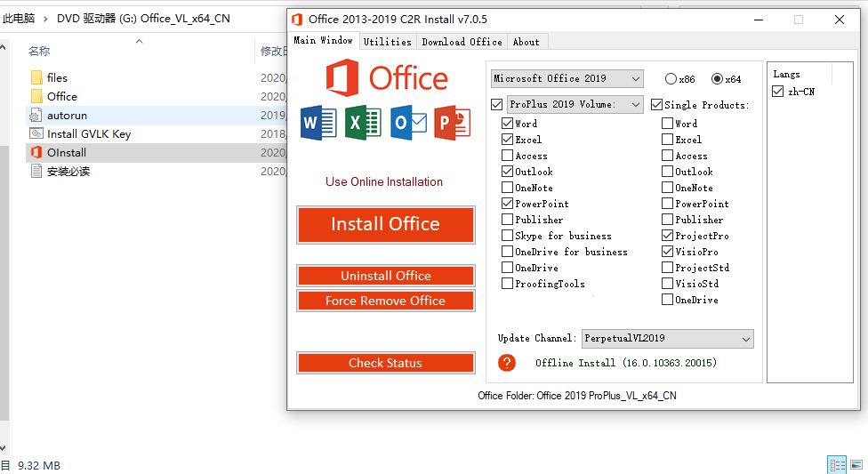Enable OneDrive for business checkbox
Screen dimensions: 868x474
pyautogui.click(x=507, y=252)
